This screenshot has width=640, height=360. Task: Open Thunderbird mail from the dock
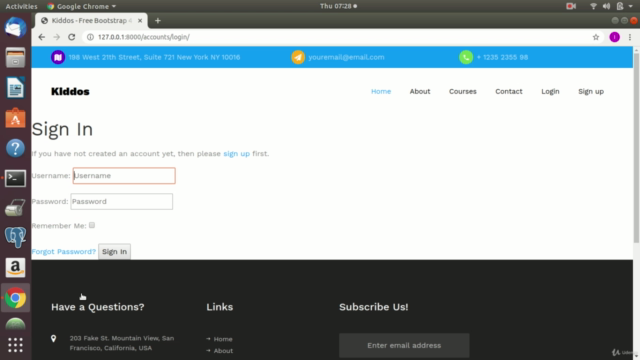(x=15, y=27)
